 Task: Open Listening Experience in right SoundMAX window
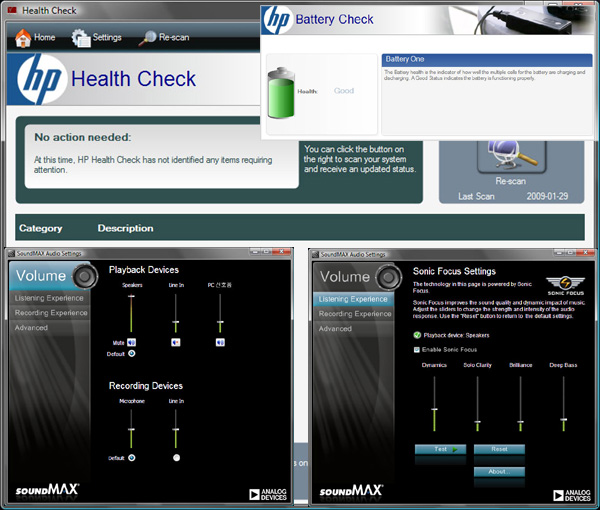point(354,299)
